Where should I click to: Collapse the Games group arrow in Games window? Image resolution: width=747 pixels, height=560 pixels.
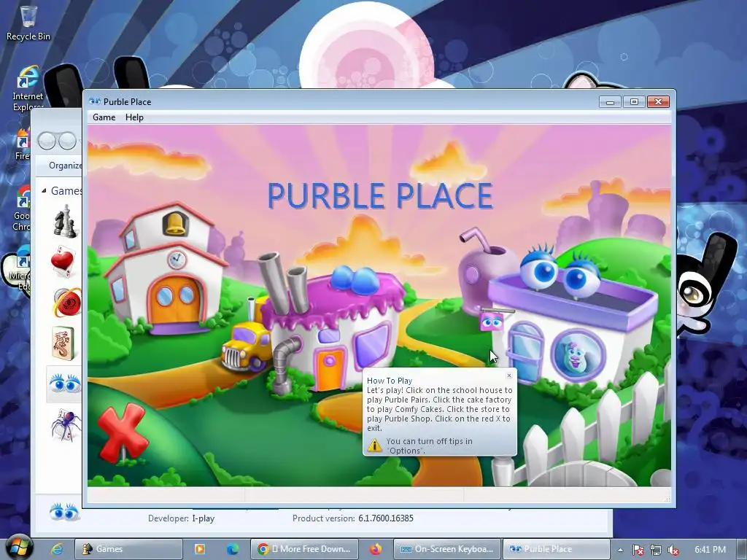[44, 190]
